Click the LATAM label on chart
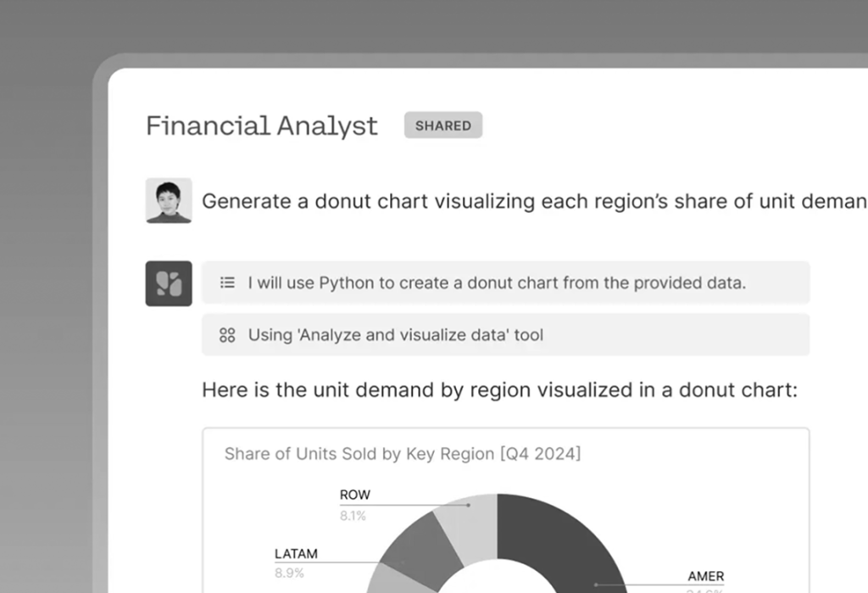The height and width of the screenshot is (593, 868). pyautogui.click(x=296, y=554)
